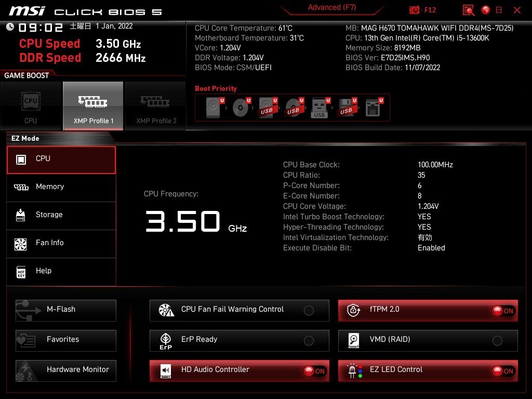Screen dimensions: 532x399
Task: Click the Memory Size 8192MB value
Action: [407, 48]
